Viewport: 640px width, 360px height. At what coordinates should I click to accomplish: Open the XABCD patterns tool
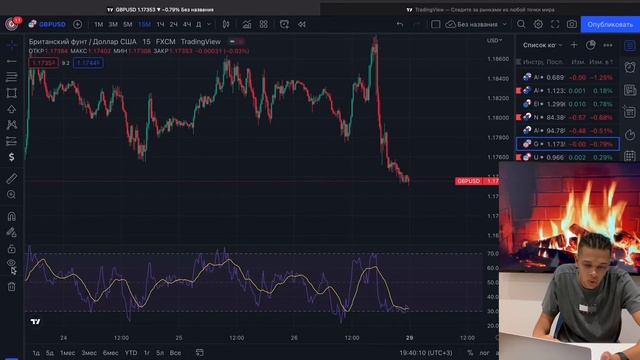pos(11,125)
